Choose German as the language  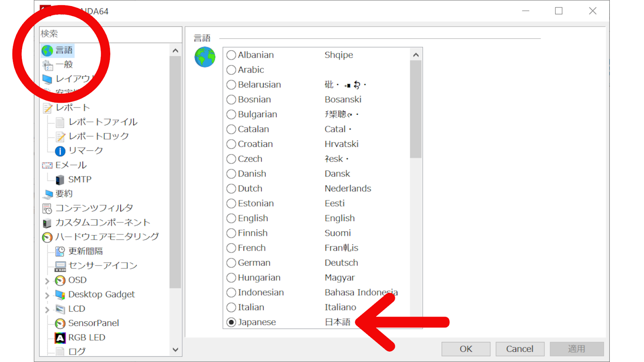point(231,263)
